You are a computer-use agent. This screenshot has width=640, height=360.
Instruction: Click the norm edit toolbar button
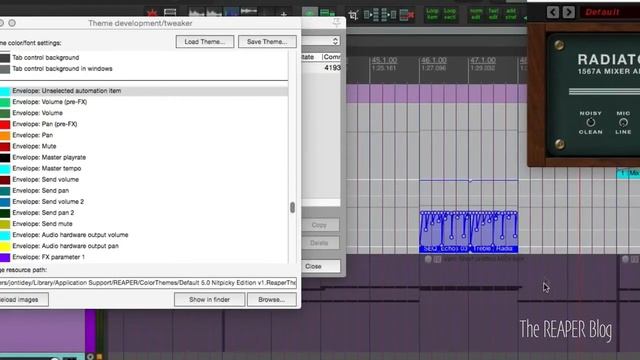point(476,14)
